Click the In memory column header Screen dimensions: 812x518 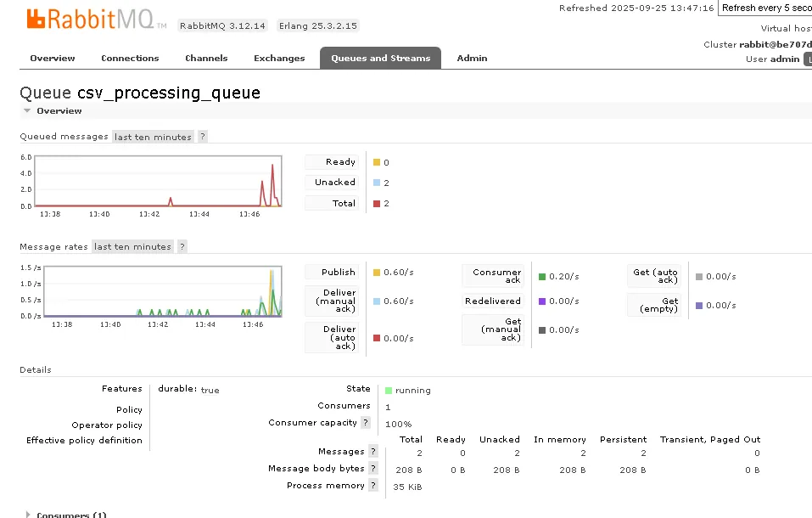coord(560,439)
